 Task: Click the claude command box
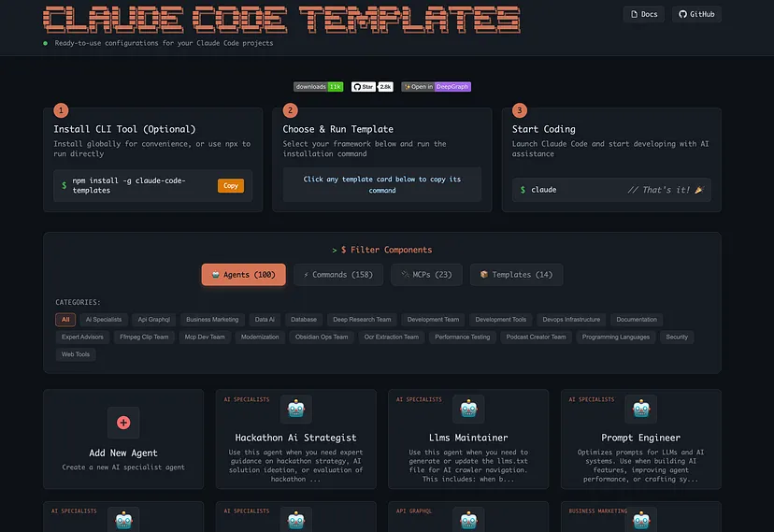[611, 190]
